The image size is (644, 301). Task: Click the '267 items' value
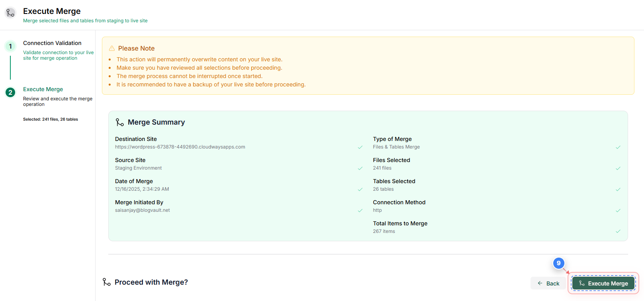pos(384,231)
